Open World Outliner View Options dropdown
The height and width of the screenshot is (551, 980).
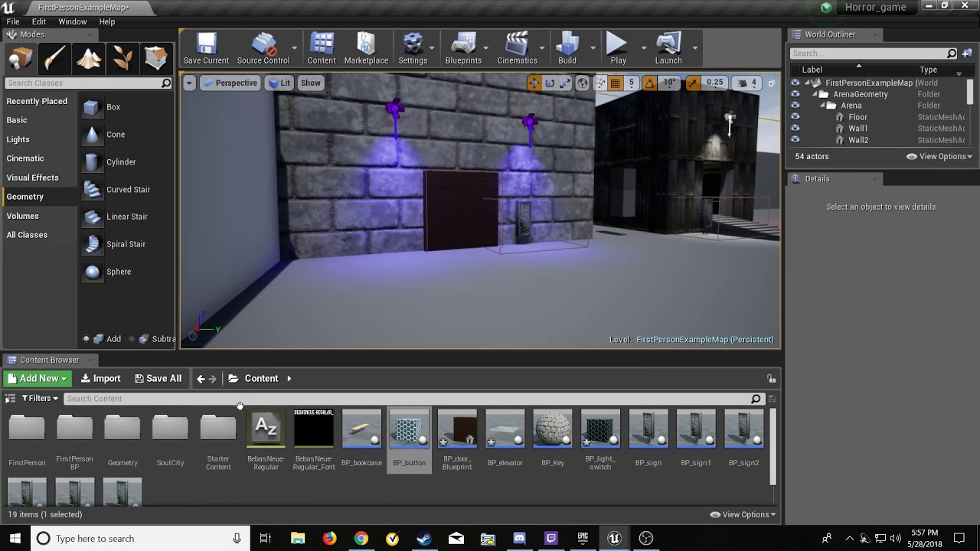pos(939,156)
